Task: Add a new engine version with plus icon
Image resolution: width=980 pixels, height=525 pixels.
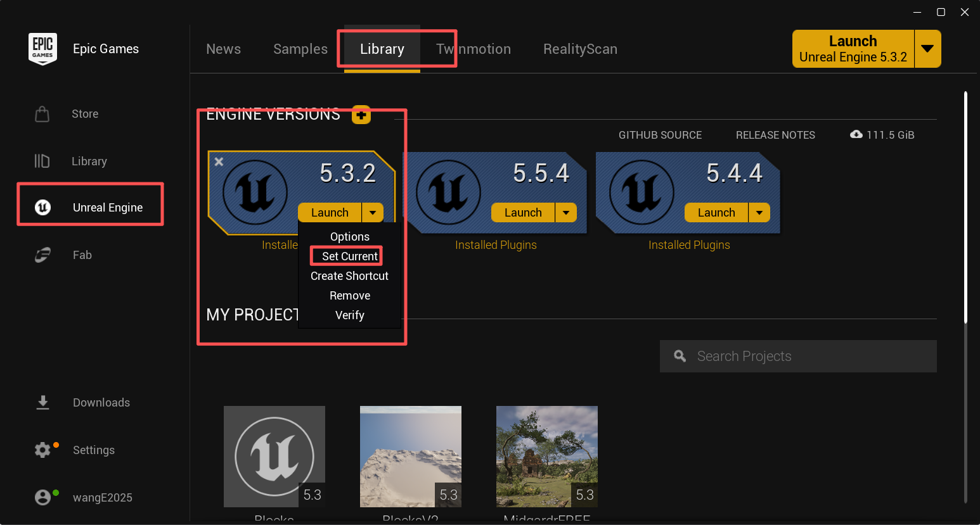Action: (x=361, y=115)
